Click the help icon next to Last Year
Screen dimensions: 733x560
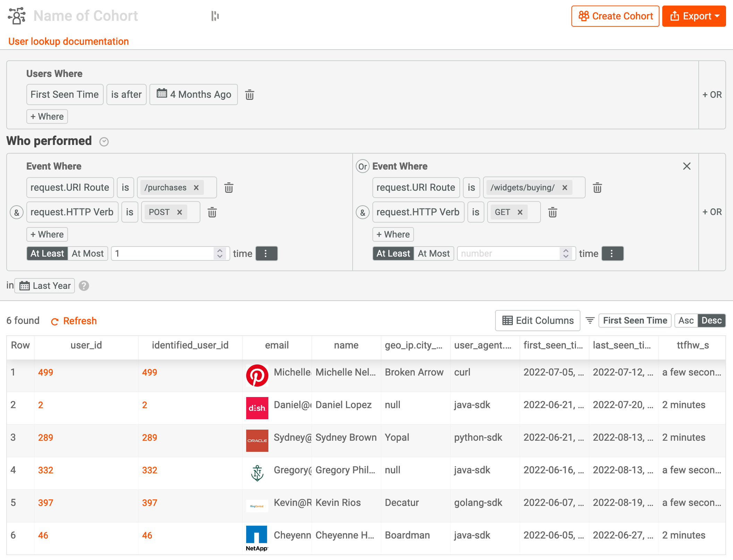pos(84,286)
